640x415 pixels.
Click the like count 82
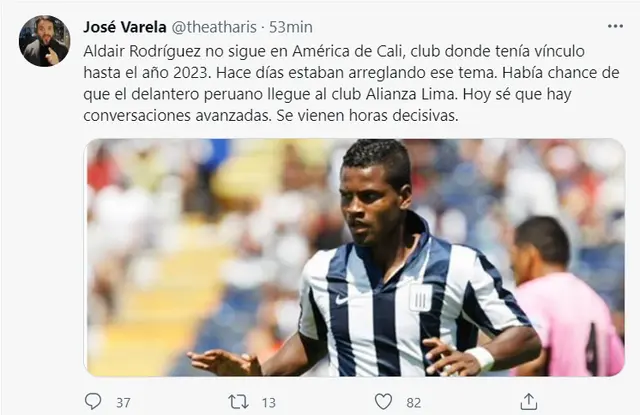pyautogui.click(x=413, y=403)
